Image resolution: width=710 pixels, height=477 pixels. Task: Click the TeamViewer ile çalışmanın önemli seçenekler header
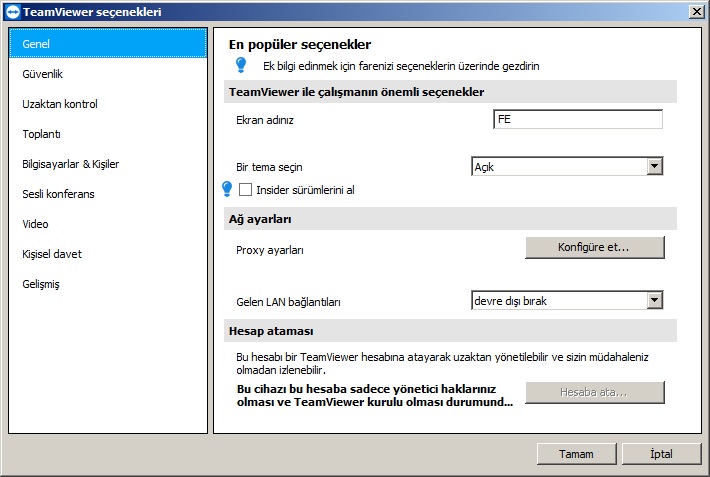(450, 92)
